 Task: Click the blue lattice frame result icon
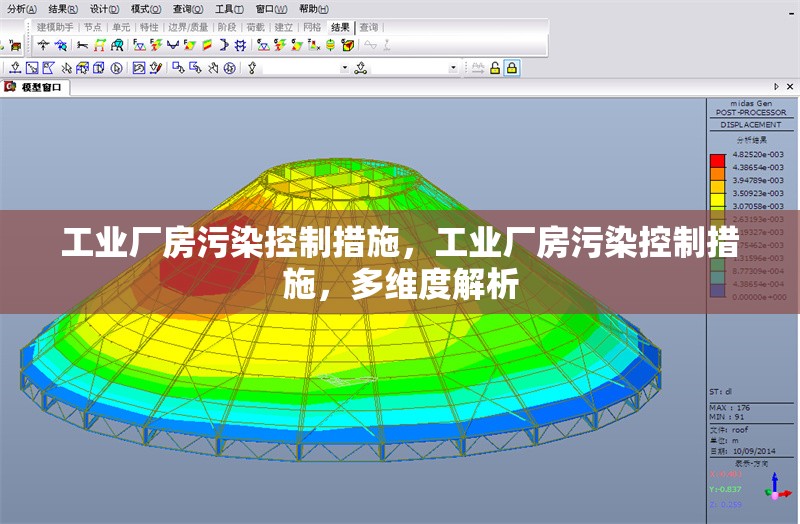click(240, 45)
